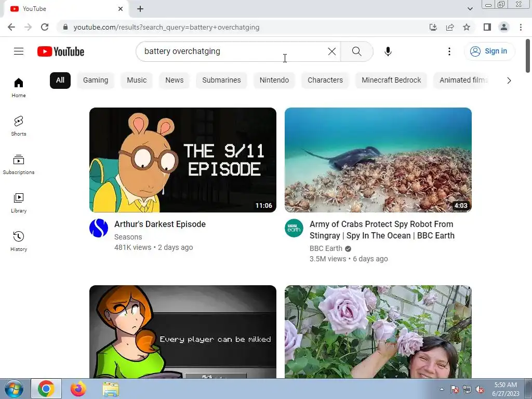Bookmark this page with the star
The width and height of the screenshot is (532, 399).
pos(467,27)
